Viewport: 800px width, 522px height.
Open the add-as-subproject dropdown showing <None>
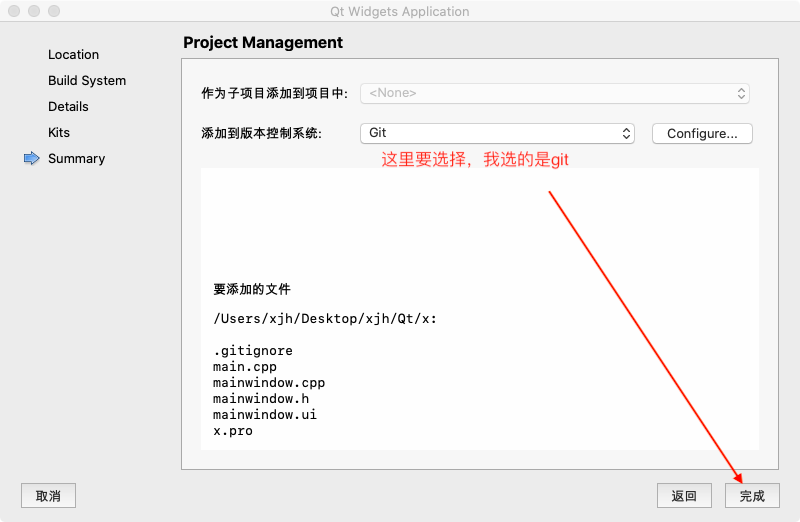(554, 93)
